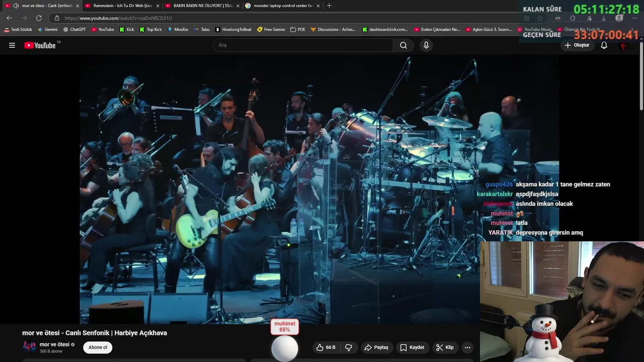The height and width of the screenshot is (362, 644).
Task: Mute tab via speaker icon on mor ve ötesi tab
Action: [x=16, y=6]
